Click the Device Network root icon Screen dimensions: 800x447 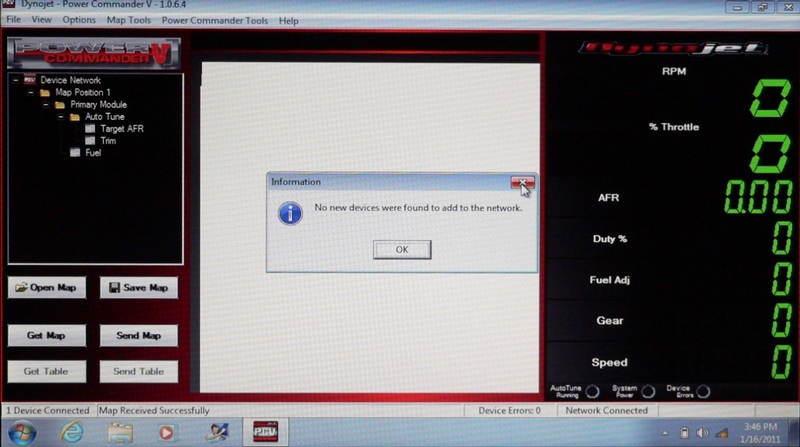point(31,80)
